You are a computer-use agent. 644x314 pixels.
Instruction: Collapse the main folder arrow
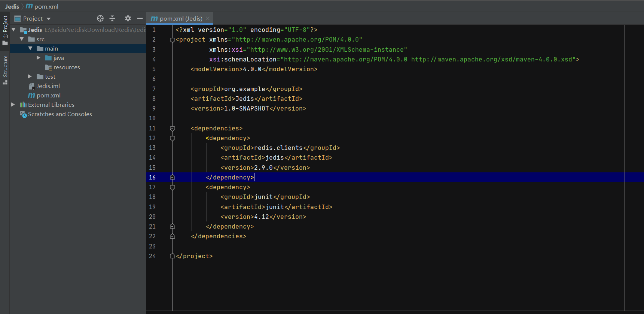[30, 48]
